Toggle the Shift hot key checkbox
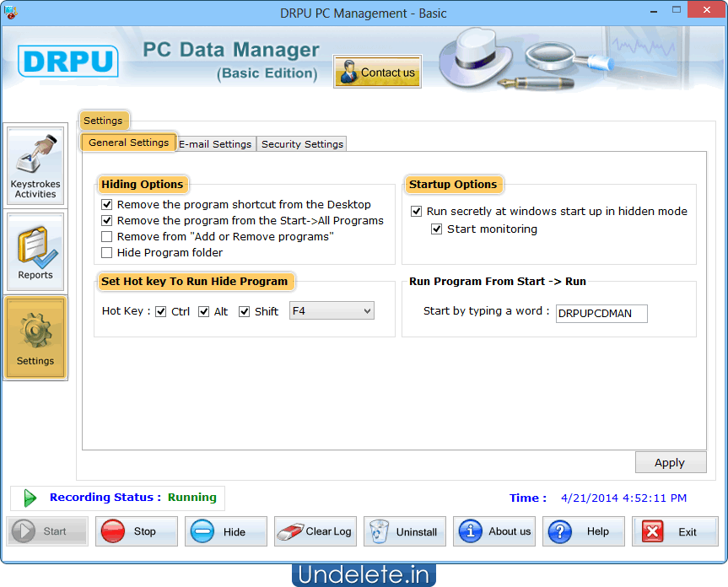The width and height of the screenshot is (728, 587). tap(245, 311)
